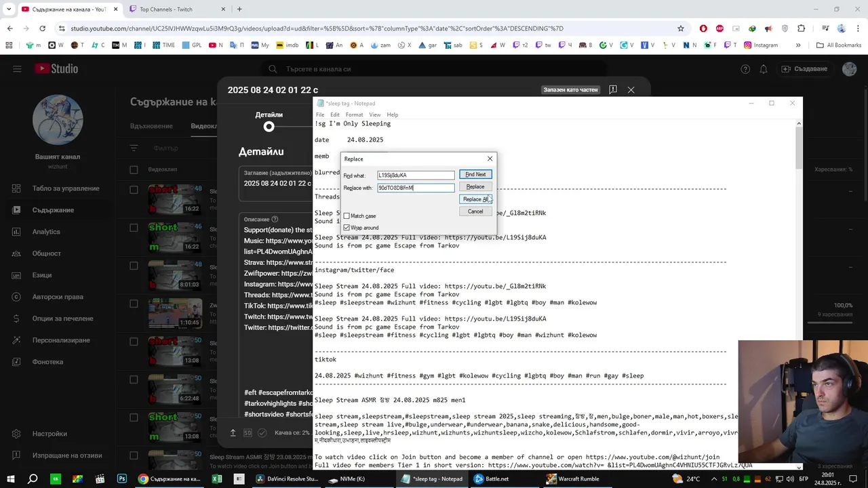Switch to DaVinci Resolve in taskbar
Screen dimensions: 868x488
287,479
